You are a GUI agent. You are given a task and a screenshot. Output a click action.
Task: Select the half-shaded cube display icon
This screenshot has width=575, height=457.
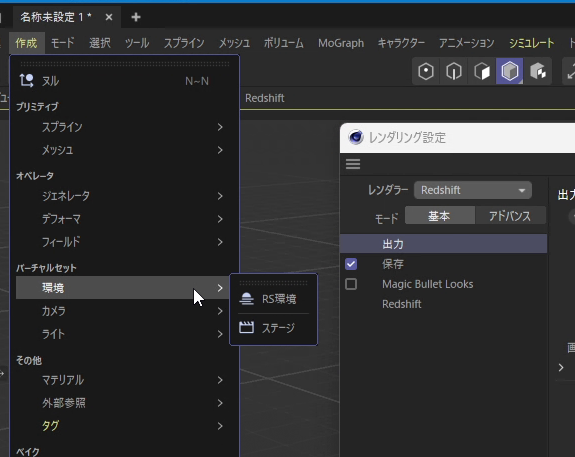click(x=482, y=71)
